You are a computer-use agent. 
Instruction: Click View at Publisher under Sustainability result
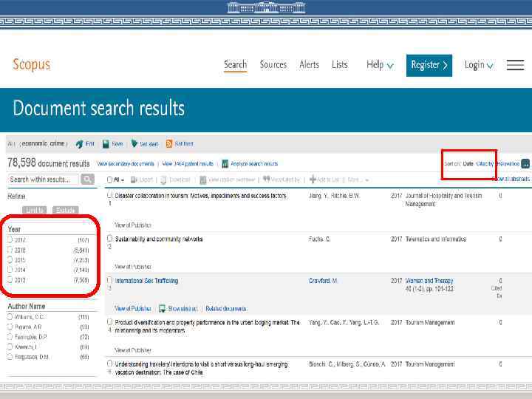coord(133,267)
